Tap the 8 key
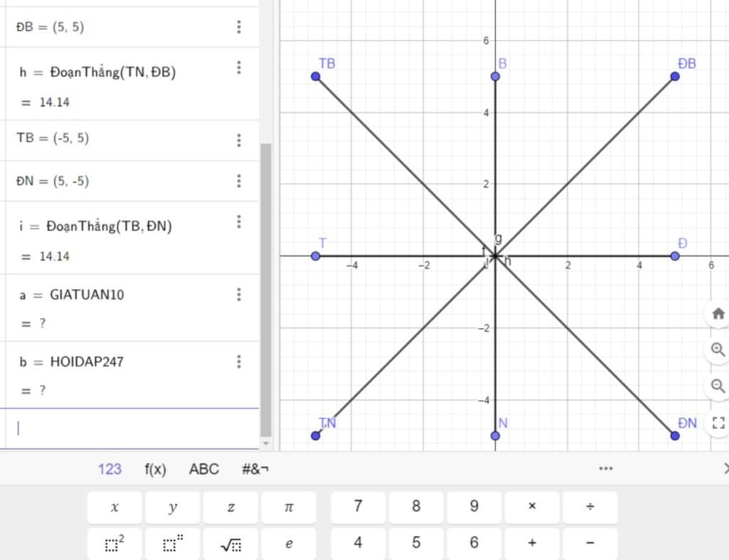The height and width of the screenshot is (560, 729). tap(416, 507)
